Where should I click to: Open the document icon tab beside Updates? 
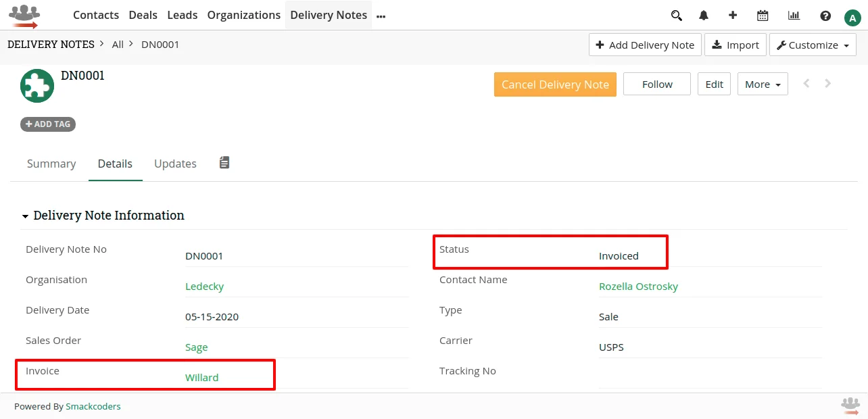[224, 162]
